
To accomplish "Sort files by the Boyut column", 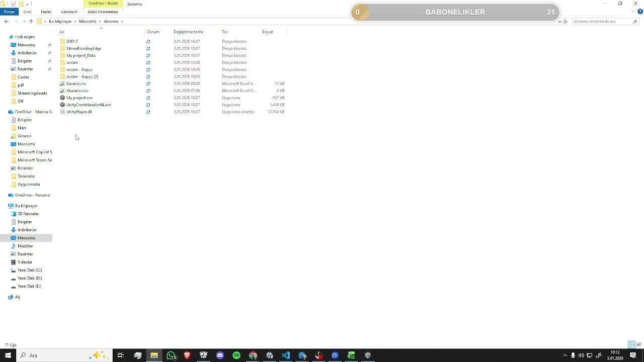I will click(267, 32).
